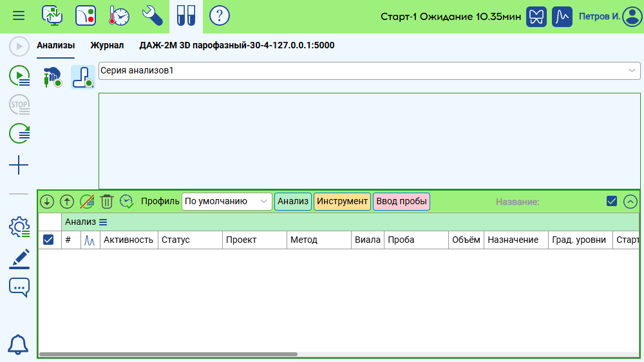The height and width of the screenshot is (362, 644).
Task: Click the trash can delete icon
Action: tap(107, 202)
